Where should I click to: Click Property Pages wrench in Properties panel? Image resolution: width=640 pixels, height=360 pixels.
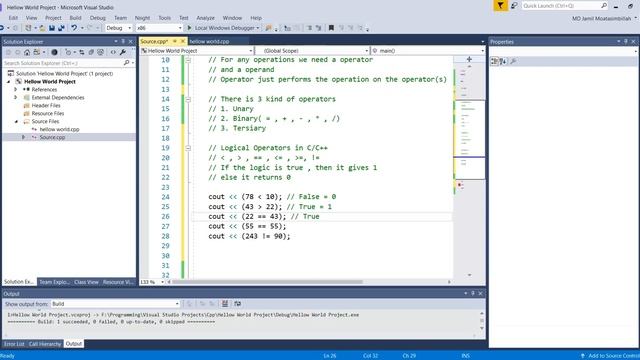click(x=513, y=61)
